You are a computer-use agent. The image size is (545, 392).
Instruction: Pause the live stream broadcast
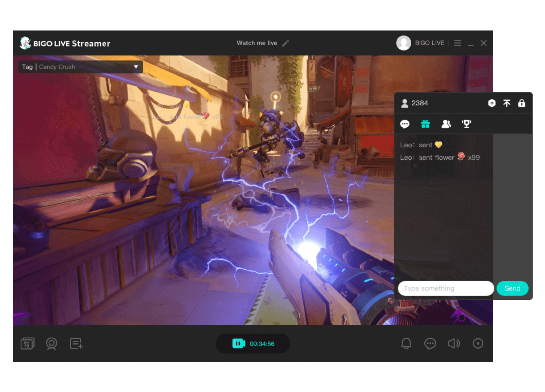[238, 343]
